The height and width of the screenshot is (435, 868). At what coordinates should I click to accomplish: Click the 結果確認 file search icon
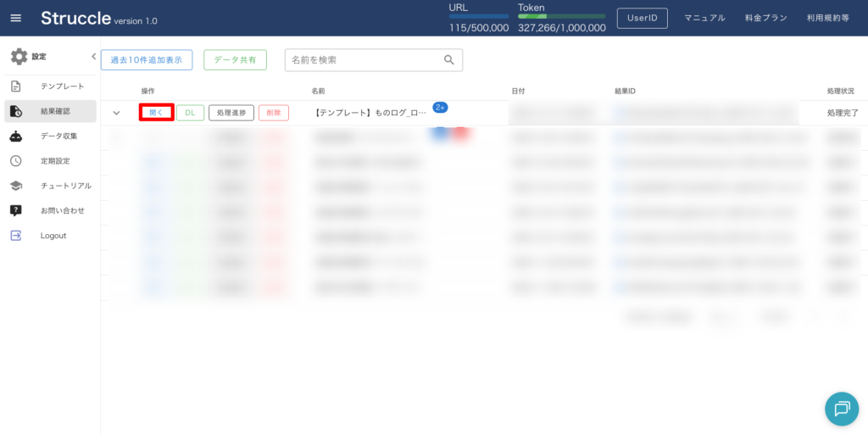pos(16,111)
